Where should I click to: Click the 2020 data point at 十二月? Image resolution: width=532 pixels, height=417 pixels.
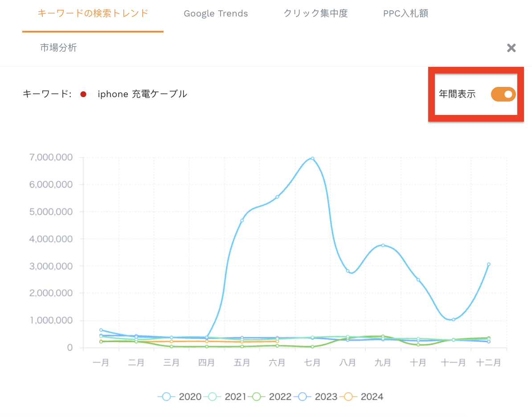(489, 264)
